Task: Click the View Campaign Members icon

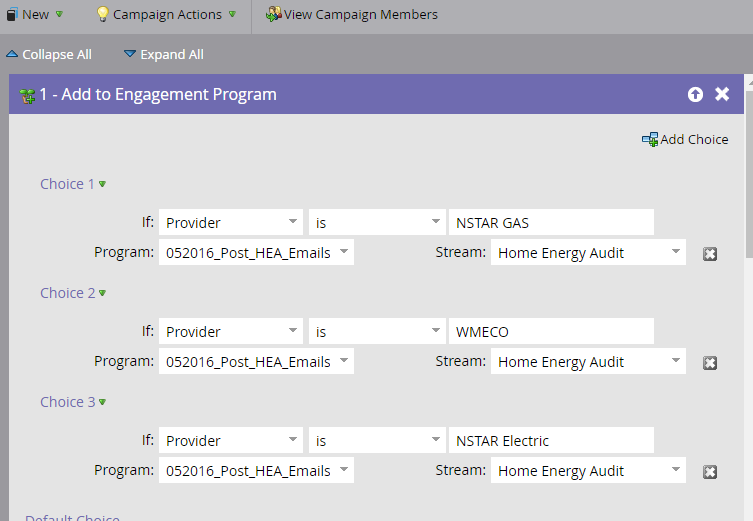Action: point(273,15)
